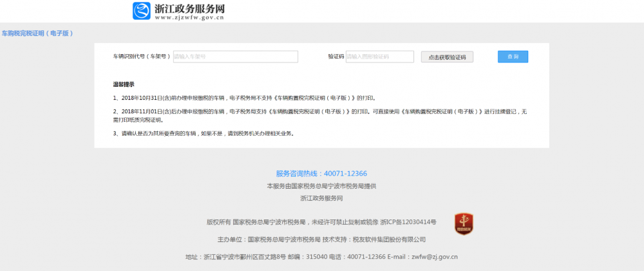The image size is (644, 271).
Task: Click the 服务咨询热线：40071-12366 hotline text
Action: pyautogui.click(x=321, y=173)
